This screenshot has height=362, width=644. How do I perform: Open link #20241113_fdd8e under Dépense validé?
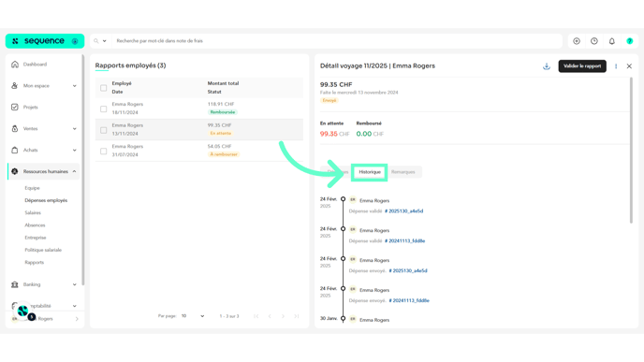[404, 241]
